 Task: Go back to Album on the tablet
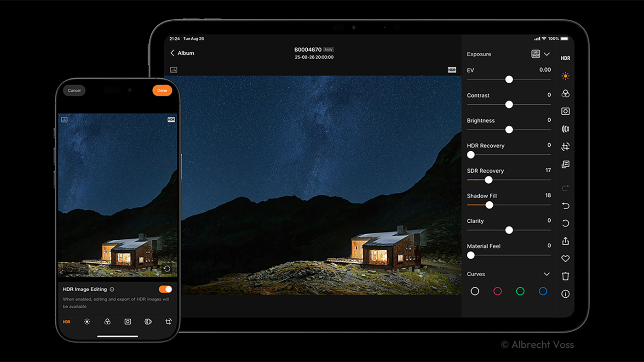coord(182,53)
